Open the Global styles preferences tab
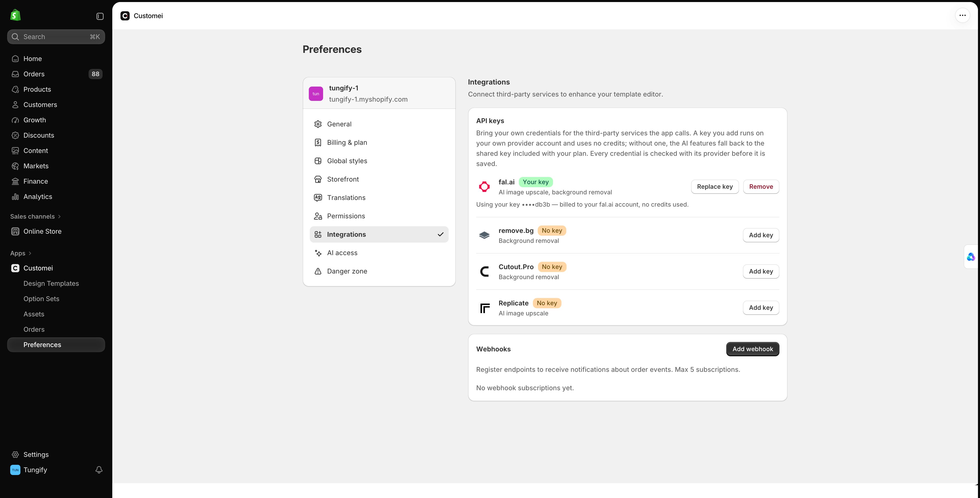 379,161
